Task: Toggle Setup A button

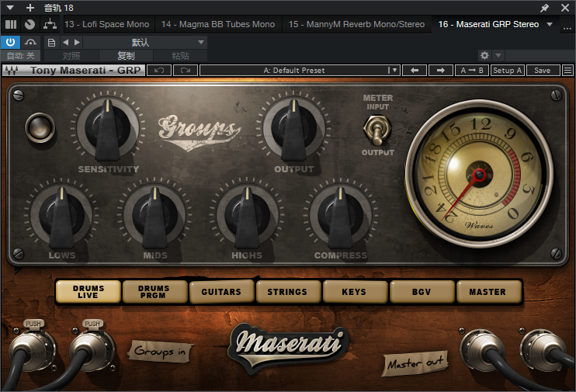Action: click(508, 70)
